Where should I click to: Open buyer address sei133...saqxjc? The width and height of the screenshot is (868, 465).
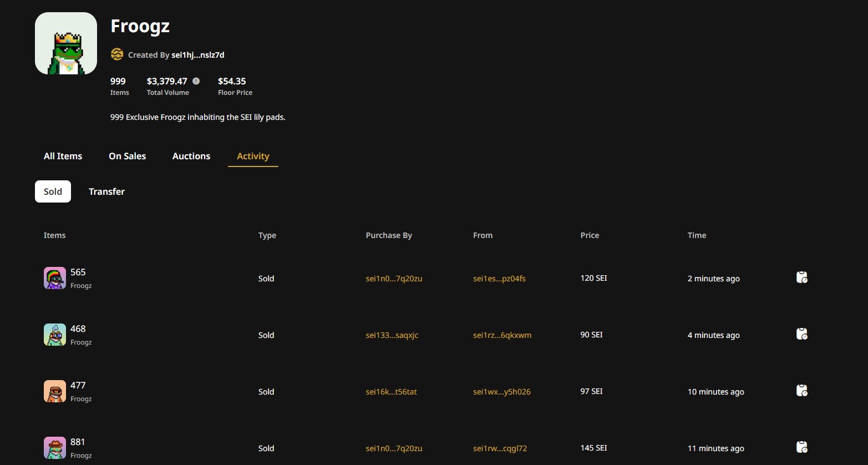[x=392, y=335]
